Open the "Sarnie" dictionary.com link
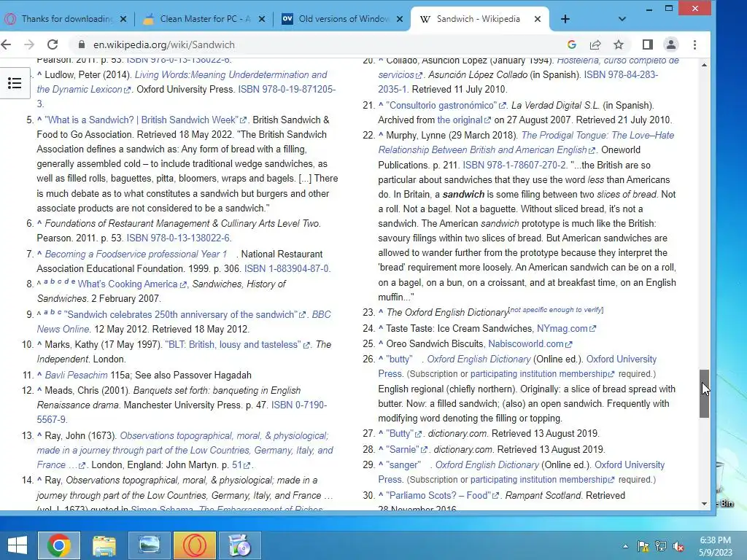This screenshot has width=747, height=560. [403, 449]
